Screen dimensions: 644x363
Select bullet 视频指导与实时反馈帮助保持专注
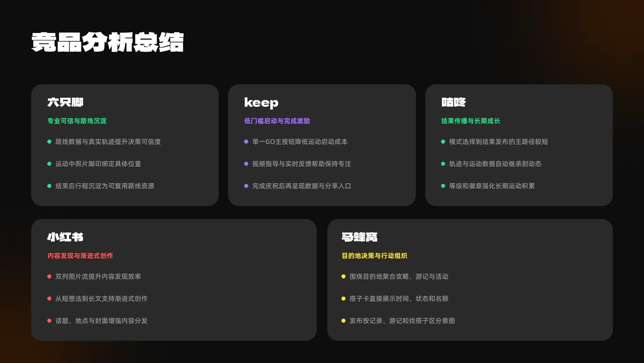301,164
